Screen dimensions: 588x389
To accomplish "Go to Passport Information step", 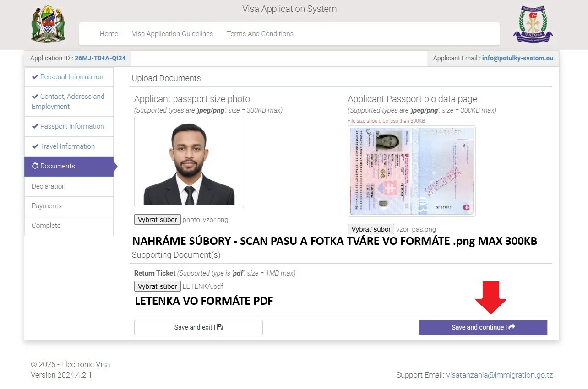I will tap(69, 126).
